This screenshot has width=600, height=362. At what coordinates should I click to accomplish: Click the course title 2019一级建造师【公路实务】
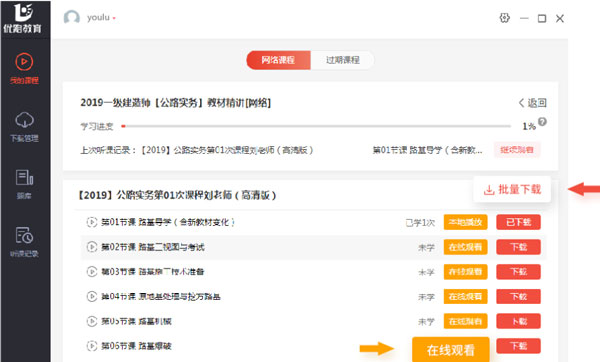(x=175, y=103)
